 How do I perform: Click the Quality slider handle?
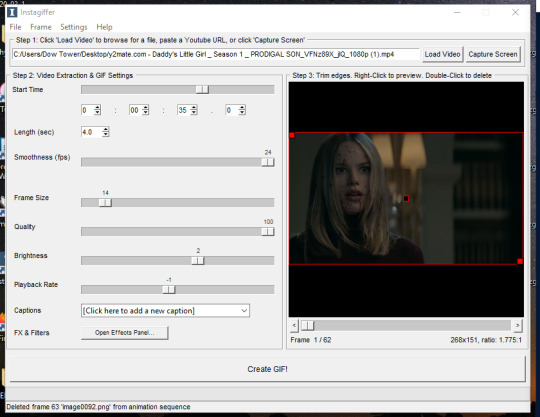(x=268, y=232)
